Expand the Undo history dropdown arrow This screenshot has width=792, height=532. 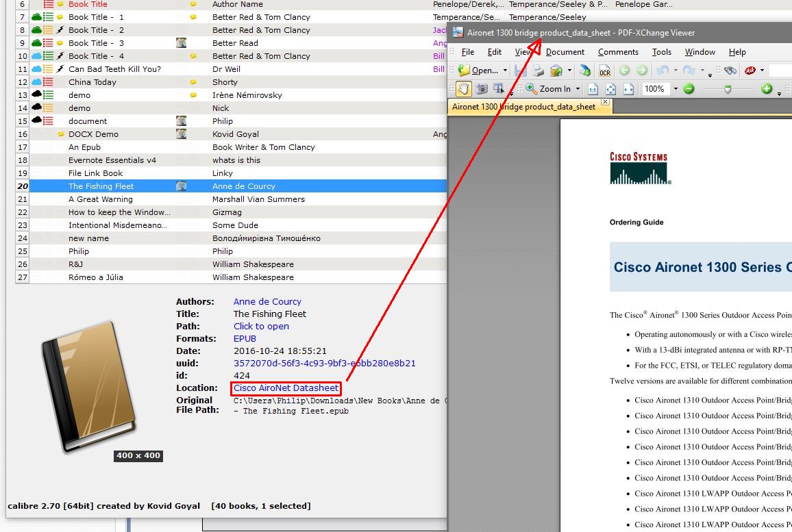click(676, 71)
